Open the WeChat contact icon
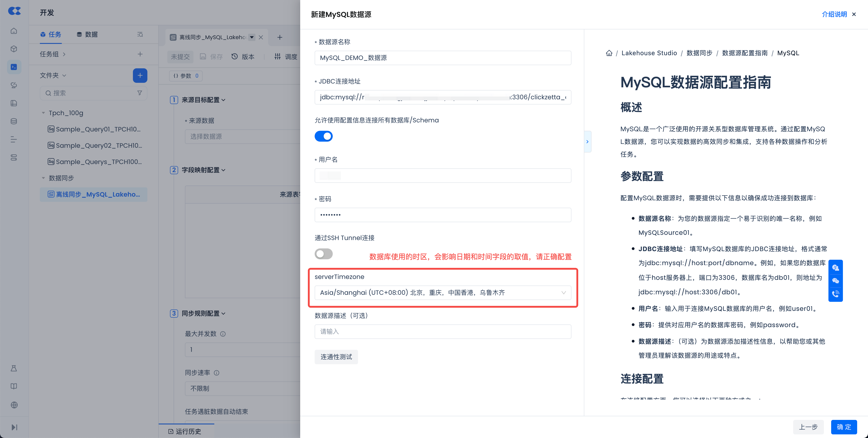 835,281
